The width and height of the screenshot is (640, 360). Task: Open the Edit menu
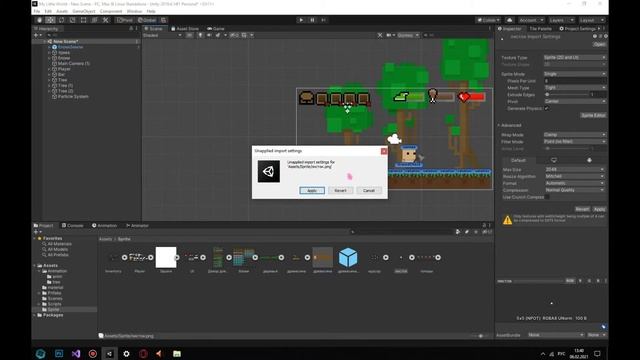pos(48,11)
